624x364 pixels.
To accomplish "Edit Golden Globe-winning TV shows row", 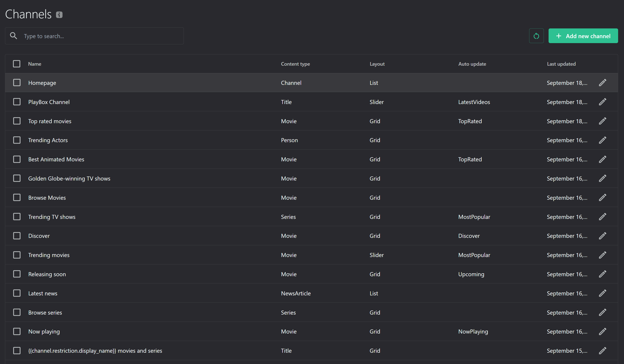I will click(x=603, y=179).
